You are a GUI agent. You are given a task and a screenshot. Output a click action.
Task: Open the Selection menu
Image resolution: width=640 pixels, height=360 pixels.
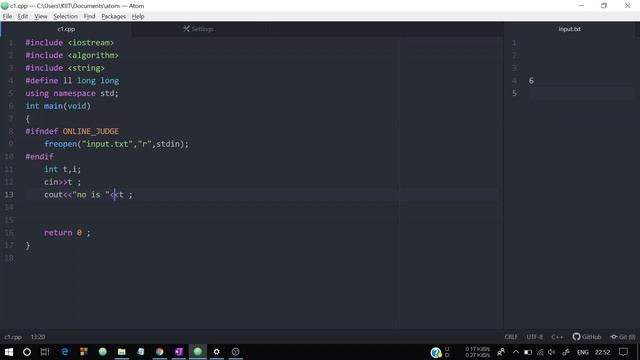(x=65, y=16)
